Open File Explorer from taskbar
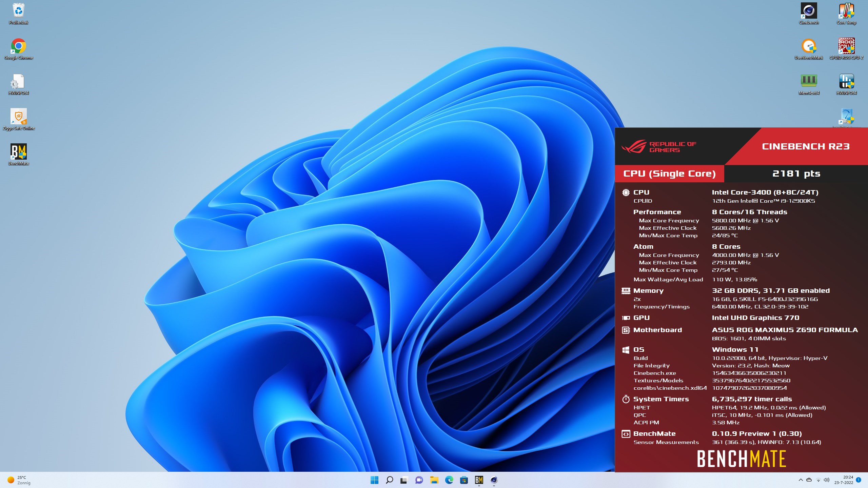 click(434, 480)
